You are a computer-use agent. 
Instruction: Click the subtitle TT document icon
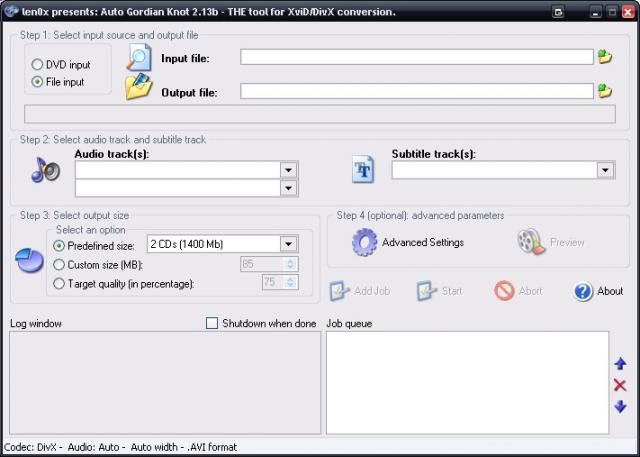coord(363,169)
